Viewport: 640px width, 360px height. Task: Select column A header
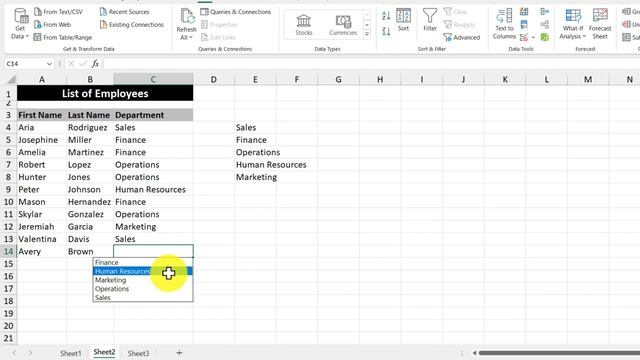(42, 79)
